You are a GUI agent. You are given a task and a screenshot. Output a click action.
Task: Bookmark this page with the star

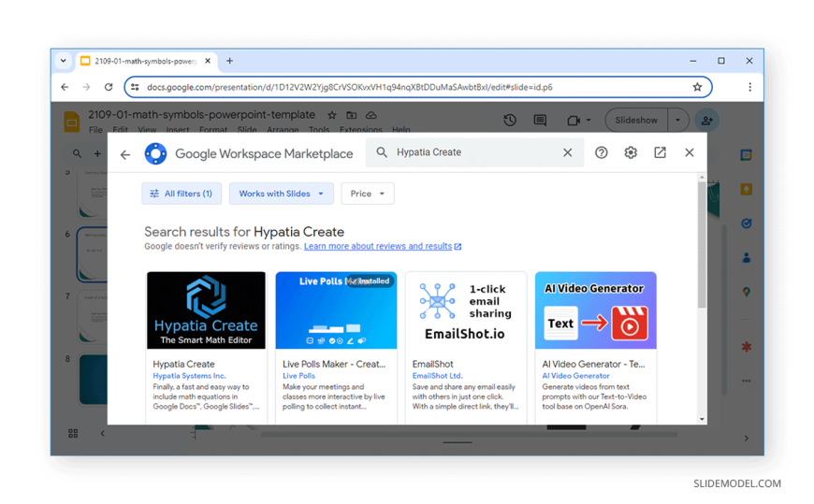(697, 87)
